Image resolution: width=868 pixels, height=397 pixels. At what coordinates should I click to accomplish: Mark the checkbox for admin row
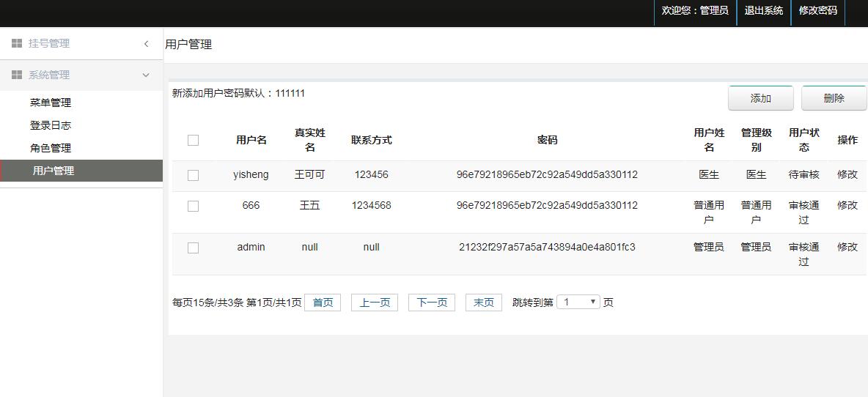pos(194,248)
